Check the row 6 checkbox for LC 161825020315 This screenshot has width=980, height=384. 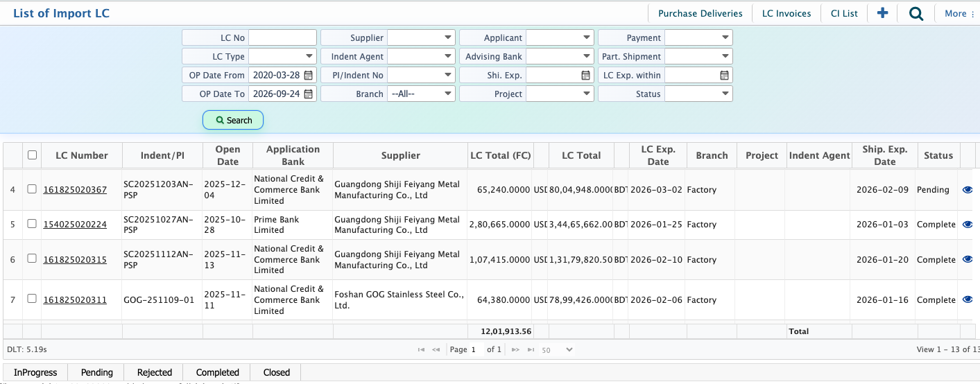(x=32, y=258)
